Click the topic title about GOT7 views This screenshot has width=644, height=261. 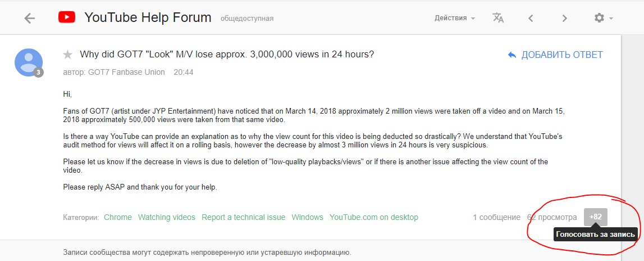(x=227, y=55)
